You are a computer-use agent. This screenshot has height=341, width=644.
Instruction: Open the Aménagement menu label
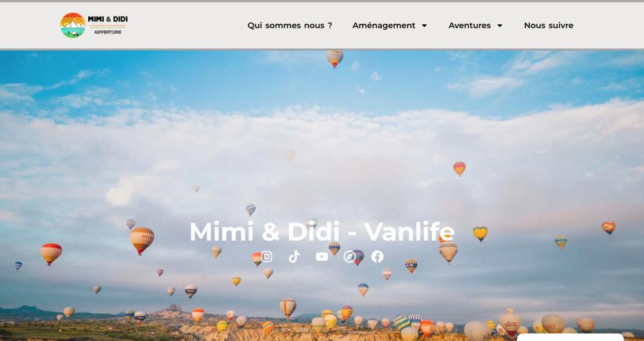[384, 26]
